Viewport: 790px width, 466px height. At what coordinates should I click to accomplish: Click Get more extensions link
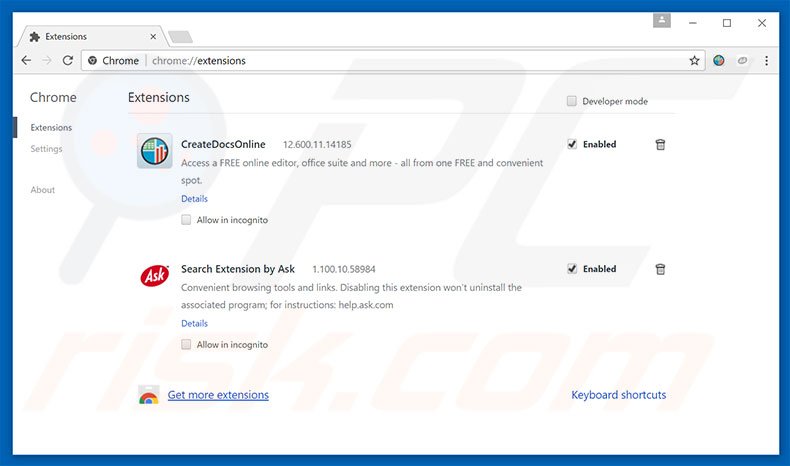218,395
